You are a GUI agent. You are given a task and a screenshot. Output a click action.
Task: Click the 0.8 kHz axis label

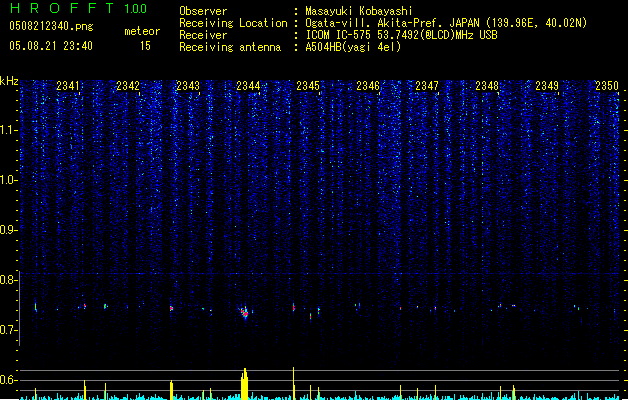point(9,280)
